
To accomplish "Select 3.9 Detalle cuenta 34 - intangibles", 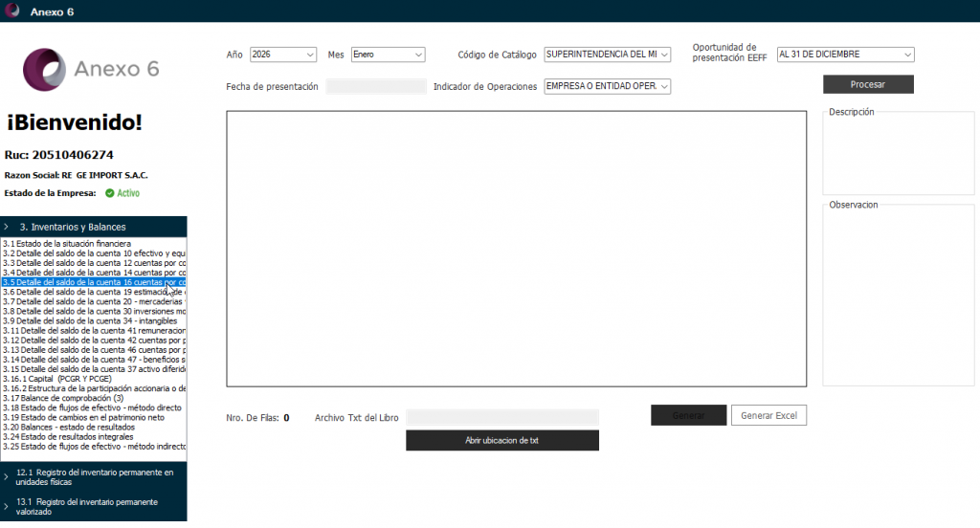I will pos(94,321).
